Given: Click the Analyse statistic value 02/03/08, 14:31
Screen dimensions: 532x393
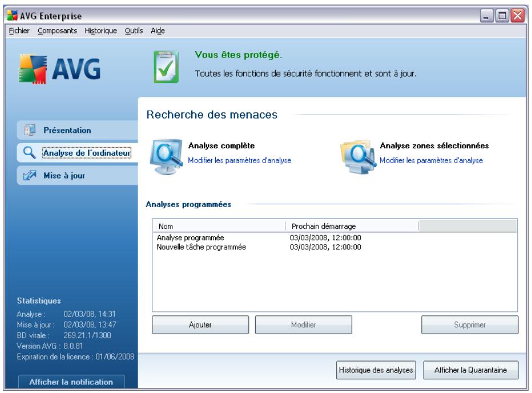Looking at the screenshot, I should (x=90, y=314).
